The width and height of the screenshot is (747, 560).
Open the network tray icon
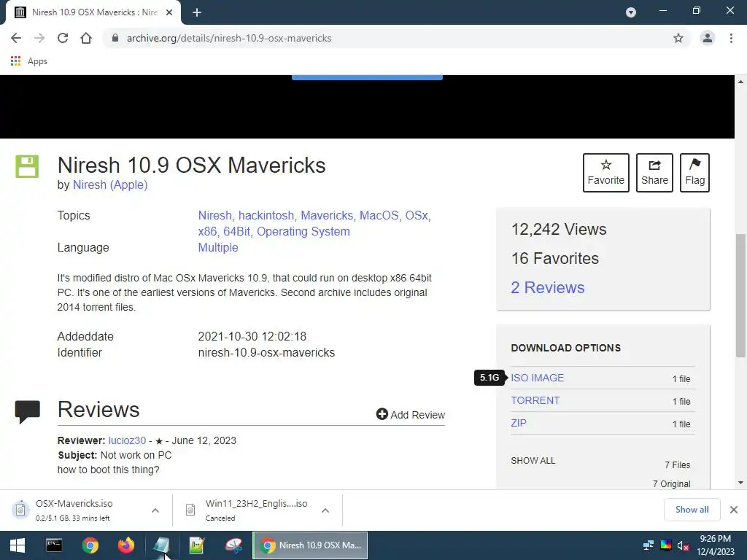[649, 545]
